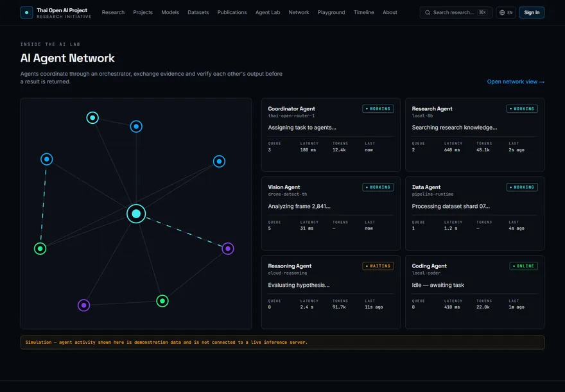Open the Datasets nav item

(x=198, y=13)
